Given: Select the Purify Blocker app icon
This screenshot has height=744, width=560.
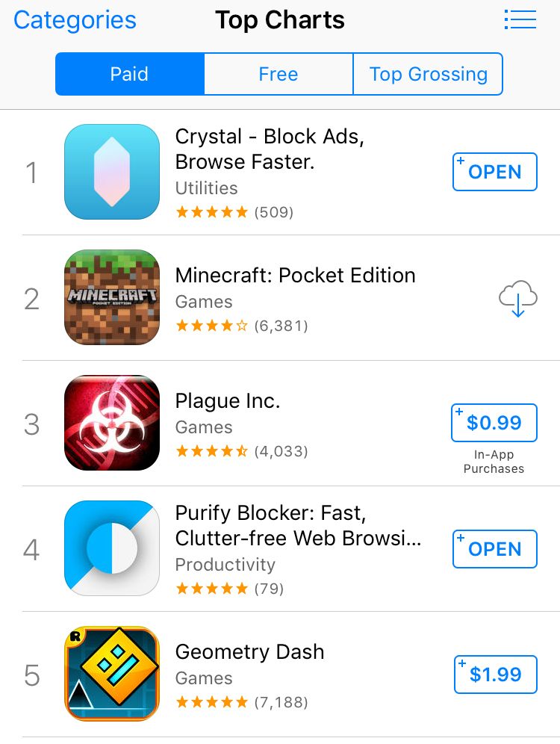Looking at the screenshot, I should tap(112, 548).
